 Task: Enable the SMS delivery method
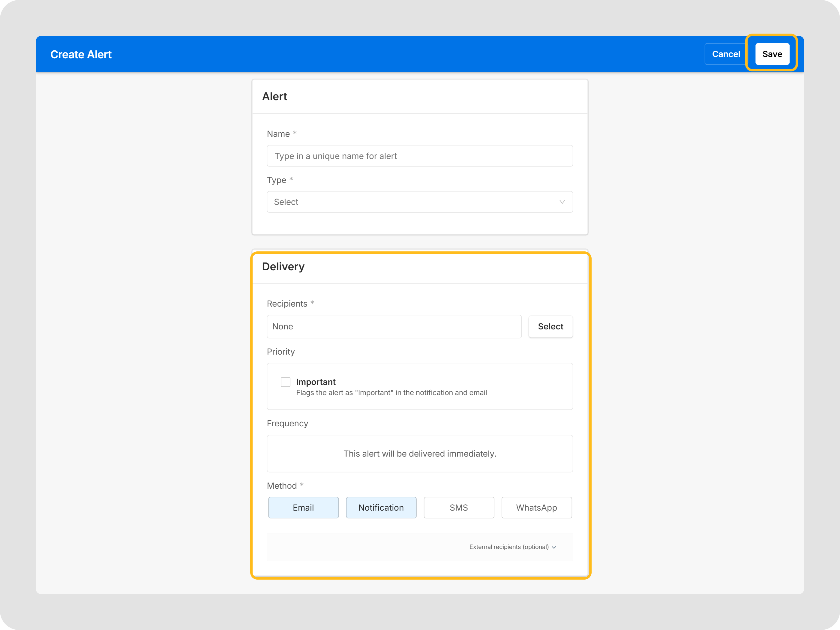(459, 507)
